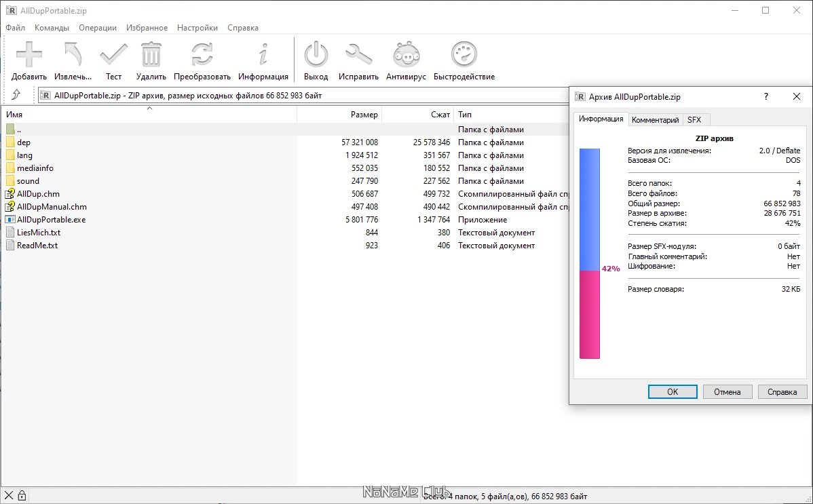Image resolution: width=813 pixels, height=504 pixels.
Task: Click the Извлечь (Extract) toolbar icon
Action: coord(73,55)
